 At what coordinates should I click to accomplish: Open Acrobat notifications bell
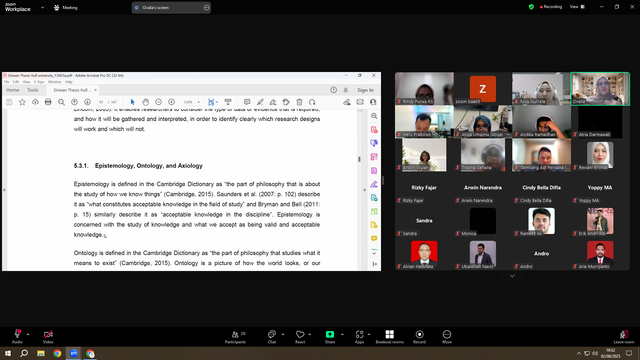coord(346,90)
